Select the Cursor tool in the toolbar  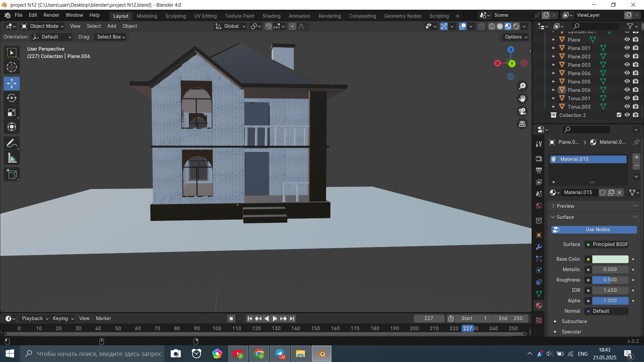[12, 67]
